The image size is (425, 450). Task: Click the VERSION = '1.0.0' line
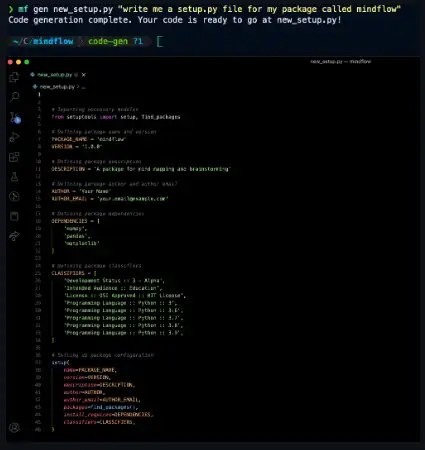[77, 146]
